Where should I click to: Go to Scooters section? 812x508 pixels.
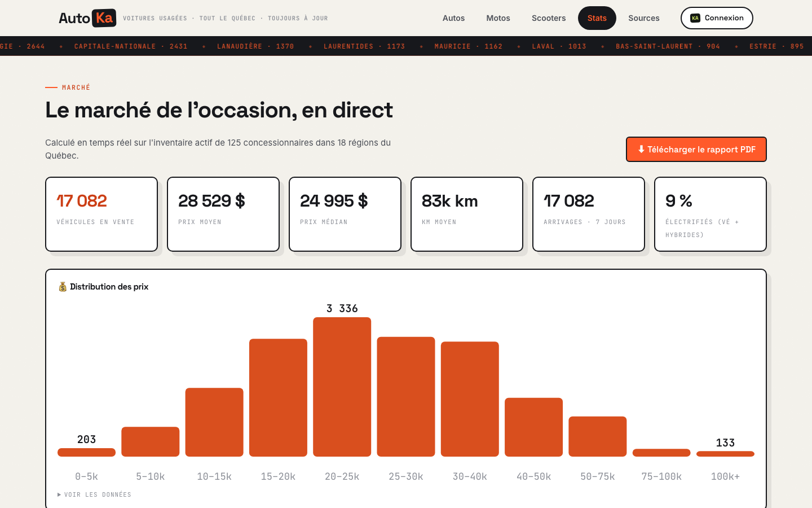coord(549,18)
